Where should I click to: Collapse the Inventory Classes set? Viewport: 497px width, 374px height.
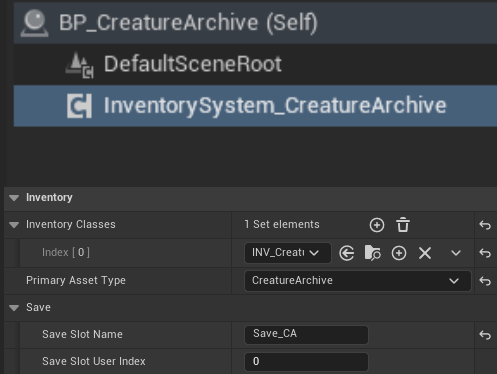tap(14, 225)
